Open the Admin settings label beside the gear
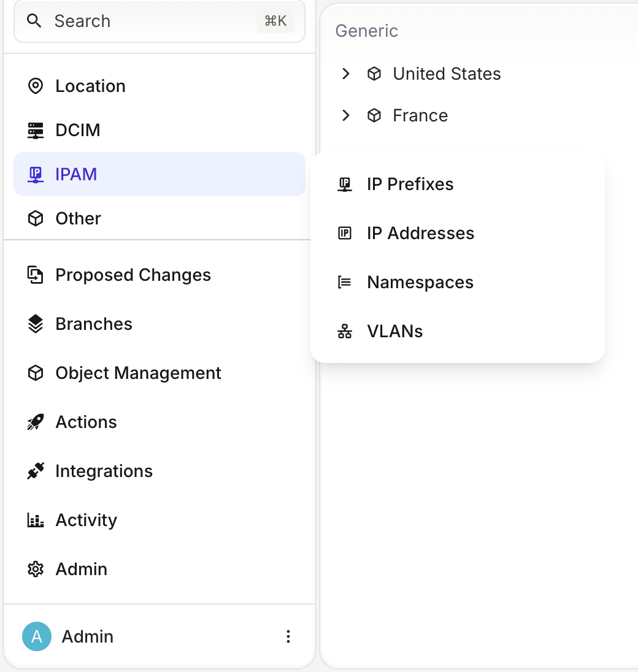638x672 pixels. pos(82,569)
